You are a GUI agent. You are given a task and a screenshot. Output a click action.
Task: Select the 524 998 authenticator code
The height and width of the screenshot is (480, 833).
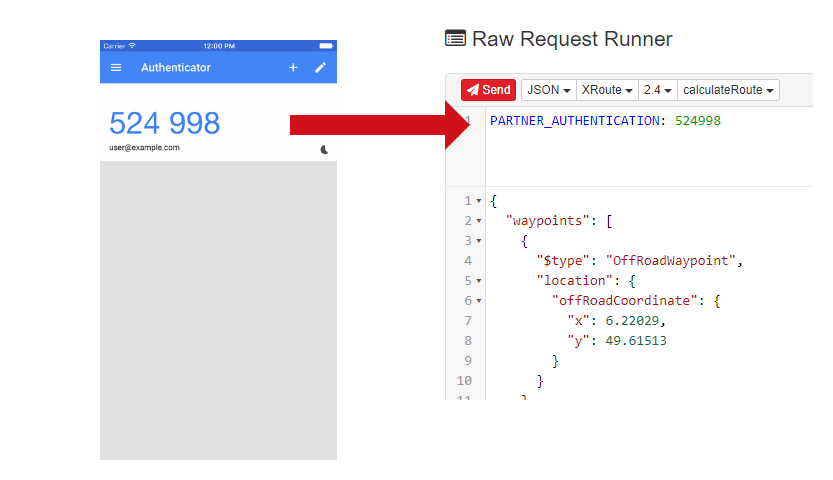(165, 123)
